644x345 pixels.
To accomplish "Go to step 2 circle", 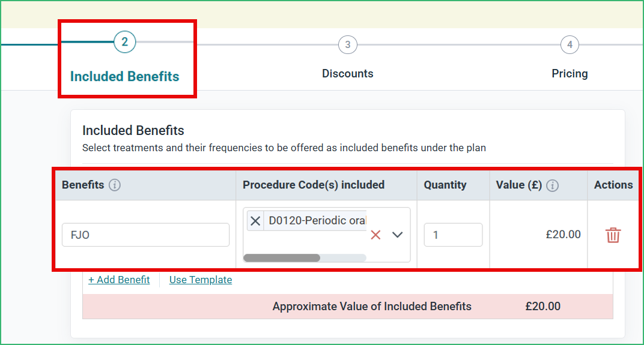I will [x=124, y=42].
